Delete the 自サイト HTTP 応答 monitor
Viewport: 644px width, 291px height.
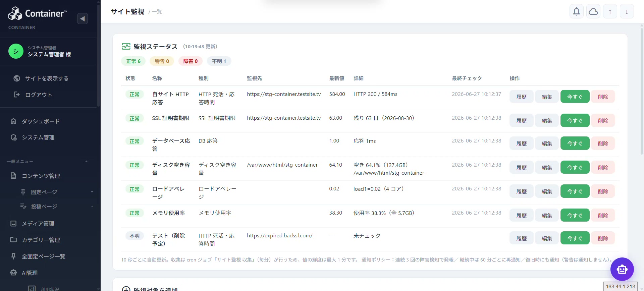(x=603, y=97)
